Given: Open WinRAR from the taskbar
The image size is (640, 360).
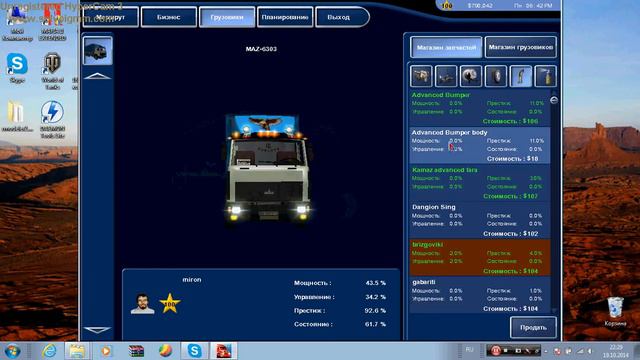Looking at the screenshot, I should (136, 351).
